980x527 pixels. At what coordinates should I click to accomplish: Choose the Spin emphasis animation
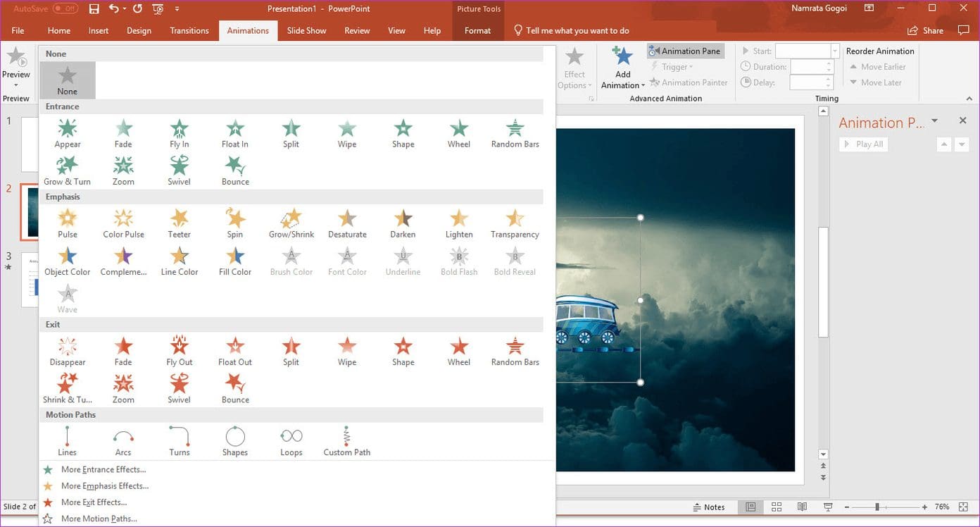click(x=235, y=223)
